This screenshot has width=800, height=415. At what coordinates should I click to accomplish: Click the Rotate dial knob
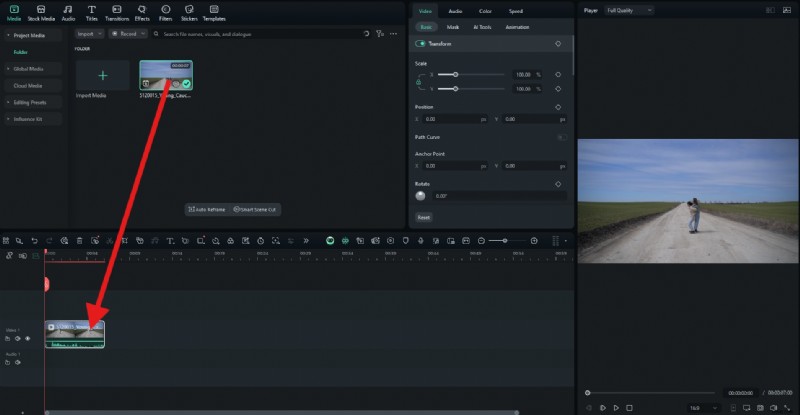tap(420, 196)
